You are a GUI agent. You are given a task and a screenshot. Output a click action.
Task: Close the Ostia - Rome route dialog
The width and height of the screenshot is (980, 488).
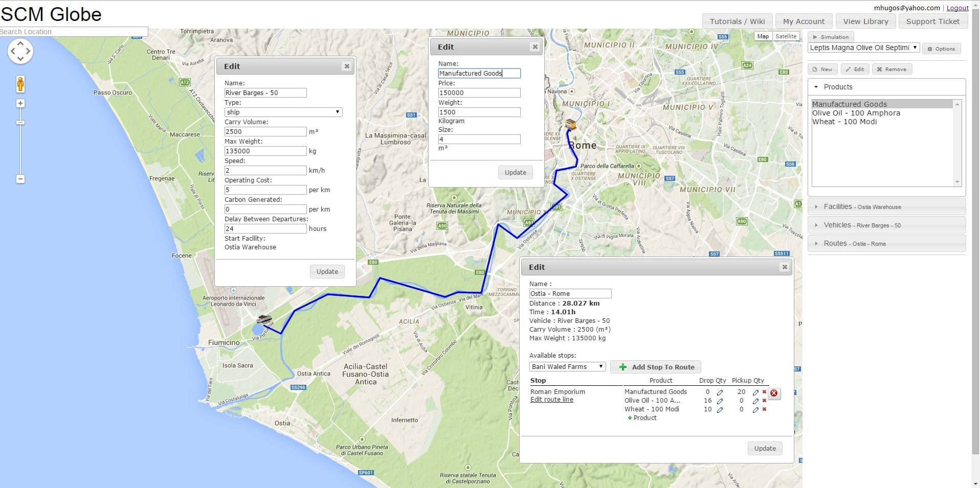[x=785, y=267]
